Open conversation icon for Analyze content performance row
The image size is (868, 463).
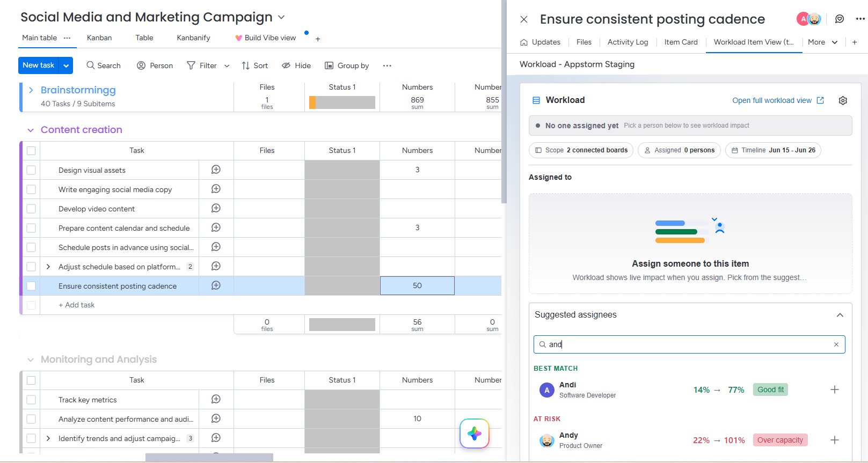tap(216, 418)
